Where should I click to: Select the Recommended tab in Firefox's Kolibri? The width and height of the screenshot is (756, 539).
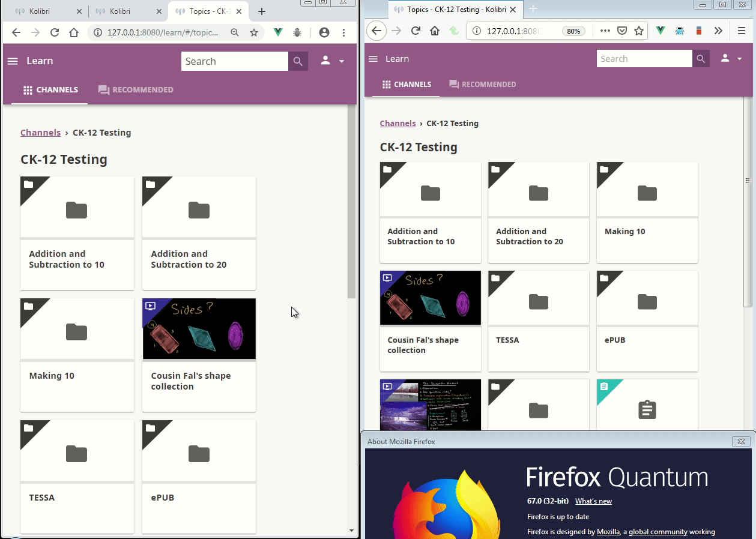(483, 85)
